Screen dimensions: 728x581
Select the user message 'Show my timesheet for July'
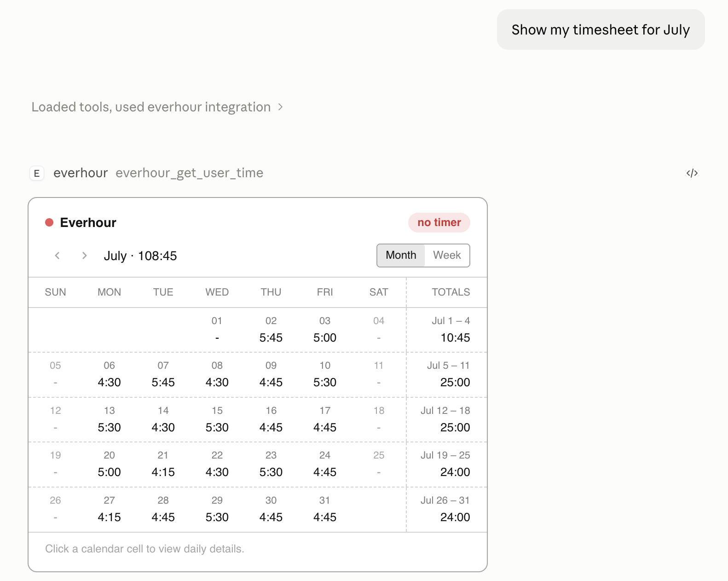click(x=601, y=29)
